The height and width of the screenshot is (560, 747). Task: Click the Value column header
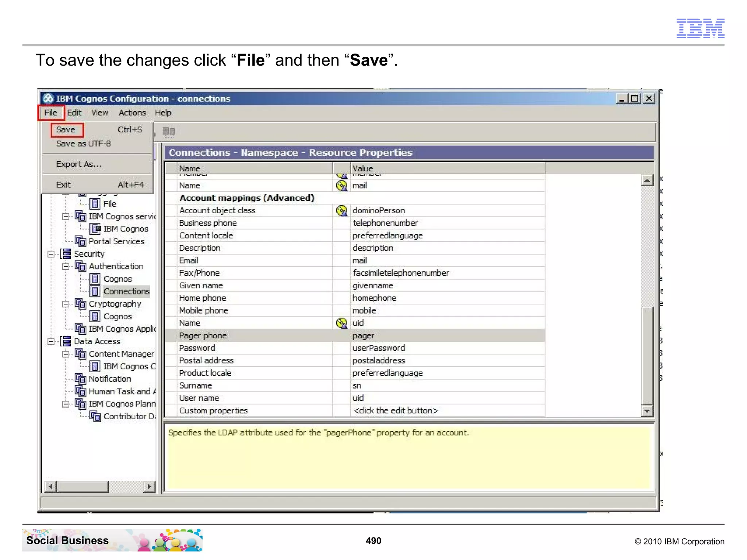(448, 168)
